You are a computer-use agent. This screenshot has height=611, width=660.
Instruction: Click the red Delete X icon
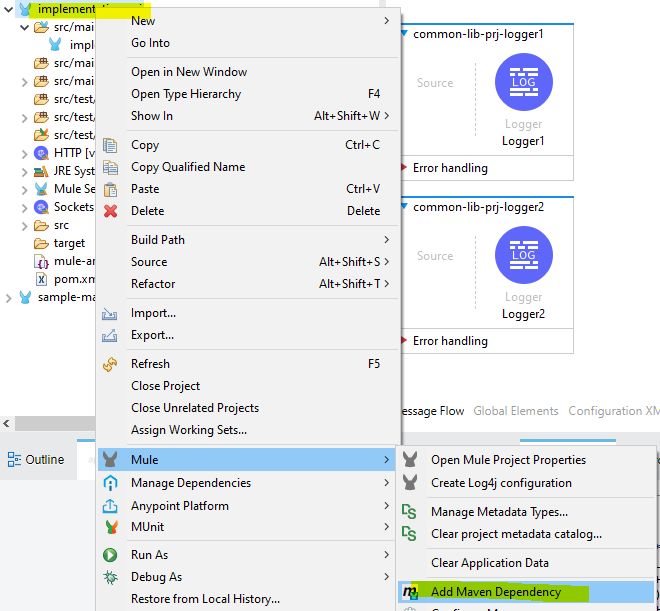pos(110,211)
